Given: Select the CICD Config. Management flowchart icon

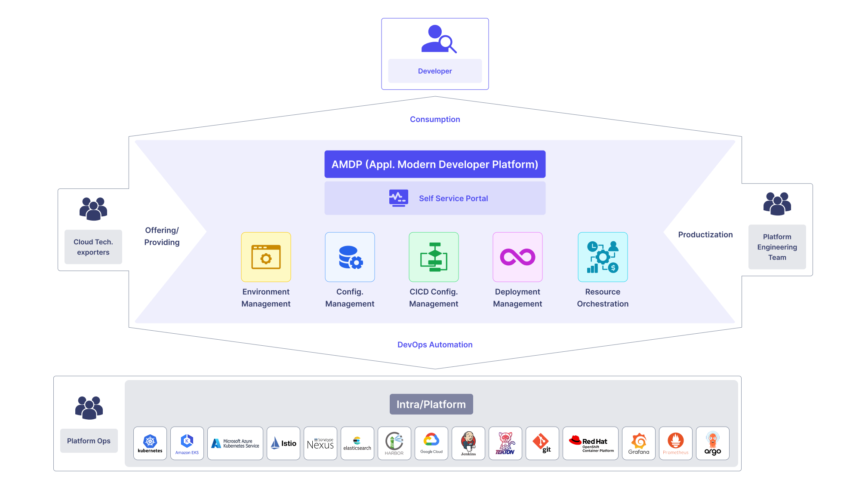Looking at the screenshot, I should click(x=434, y=257).
